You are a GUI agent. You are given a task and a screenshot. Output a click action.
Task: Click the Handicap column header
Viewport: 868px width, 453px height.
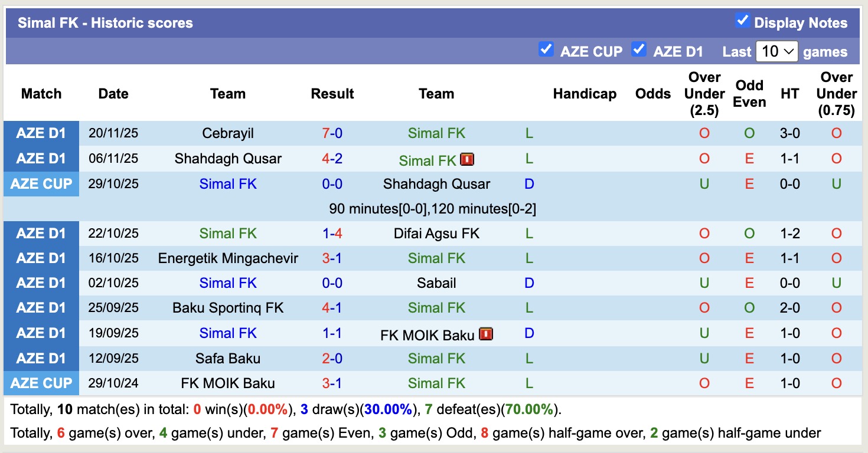click(585, 94)
